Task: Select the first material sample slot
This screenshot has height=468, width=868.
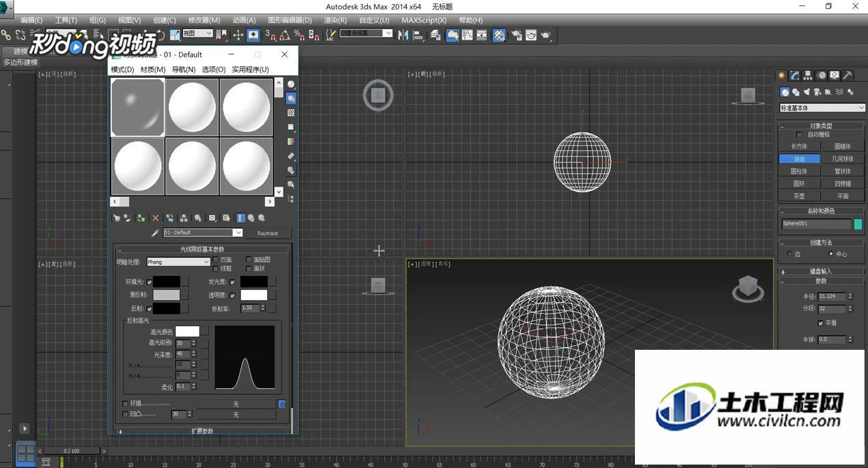Action: (138, 107)
